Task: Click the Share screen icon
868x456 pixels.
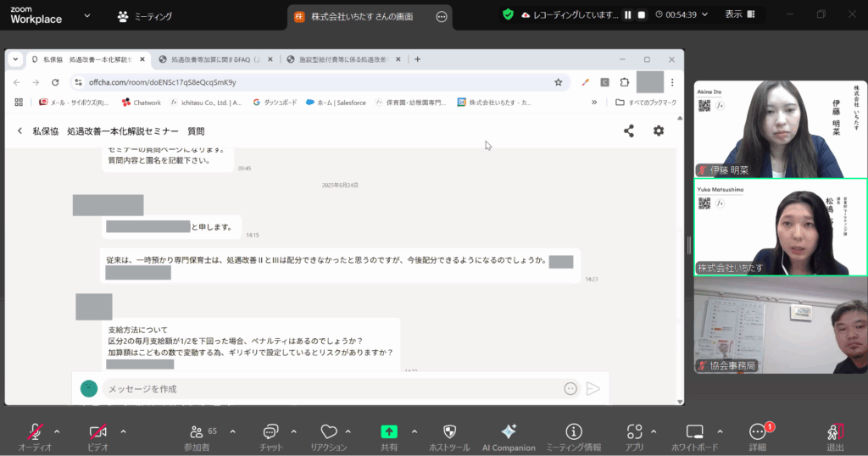Action: click(x=389, y=432)
